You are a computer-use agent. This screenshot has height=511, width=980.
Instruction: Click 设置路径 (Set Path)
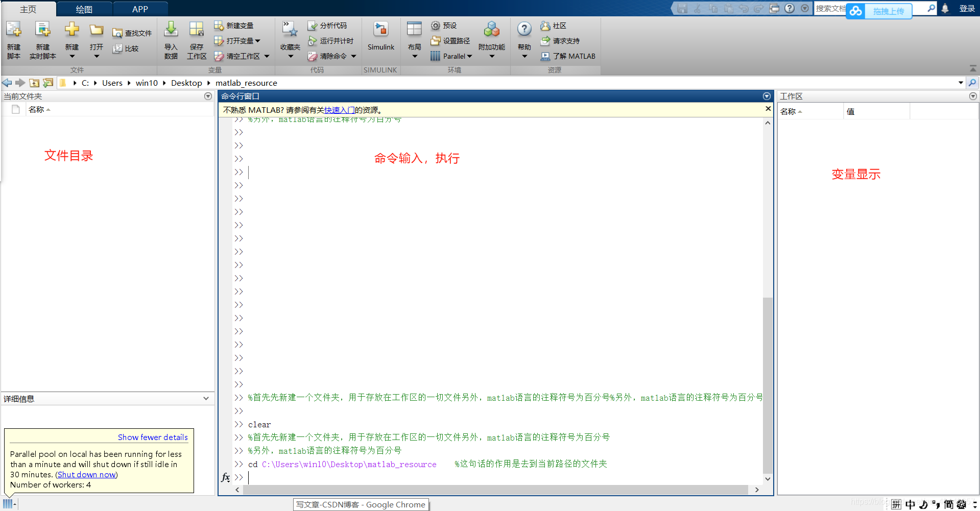(x=450, y=41)
